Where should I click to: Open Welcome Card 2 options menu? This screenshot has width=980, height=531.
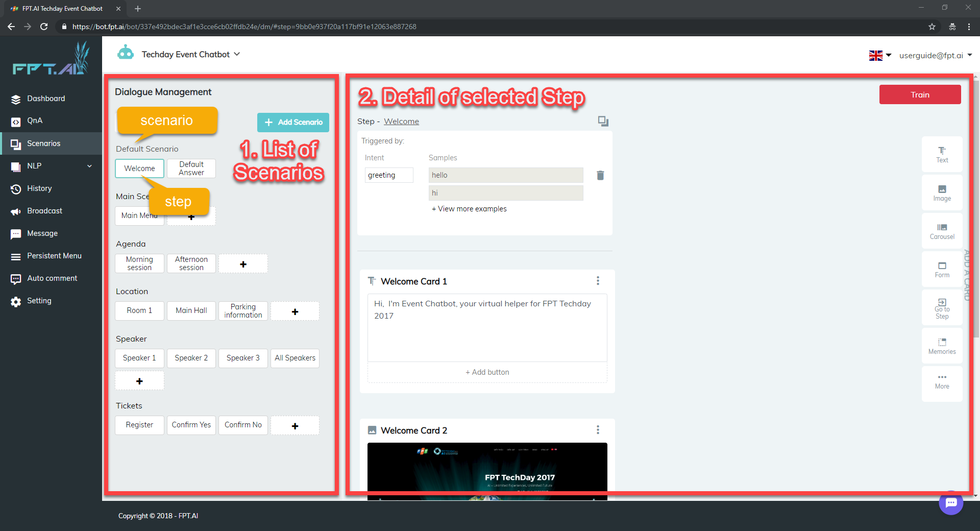(598, 430)
